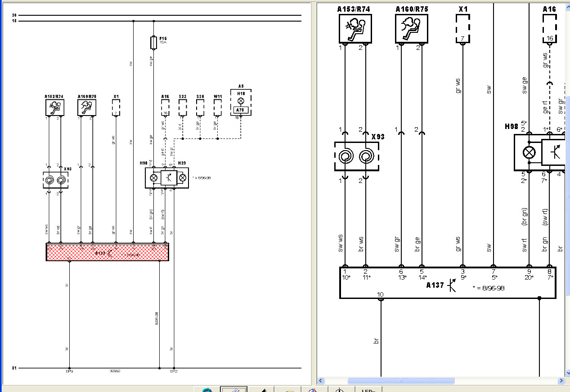Click the EP2 ground point label

[x=174, y=371]
